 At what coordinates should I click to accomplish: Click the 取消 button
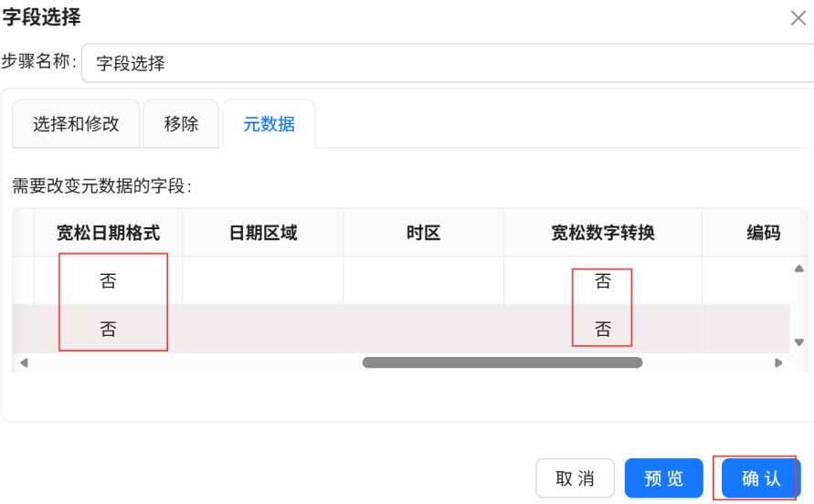tap(575, 478)
